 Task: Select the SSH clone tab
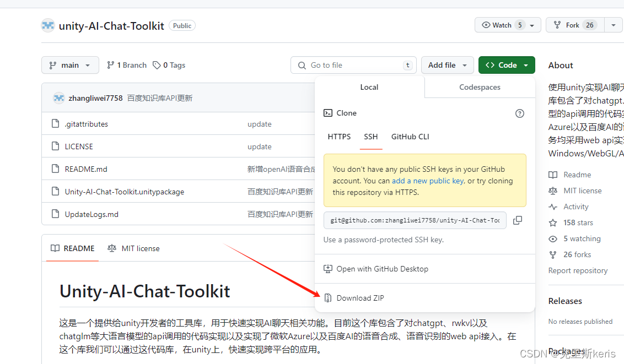pos(370,137)
